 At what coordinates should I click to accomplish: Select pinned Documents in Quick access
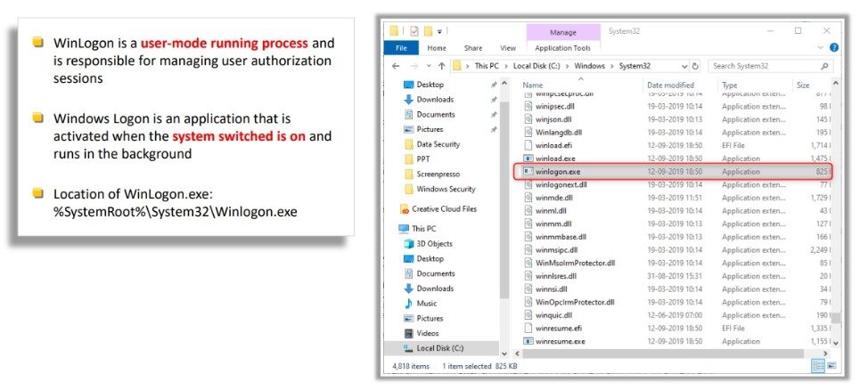click(436, 115)
